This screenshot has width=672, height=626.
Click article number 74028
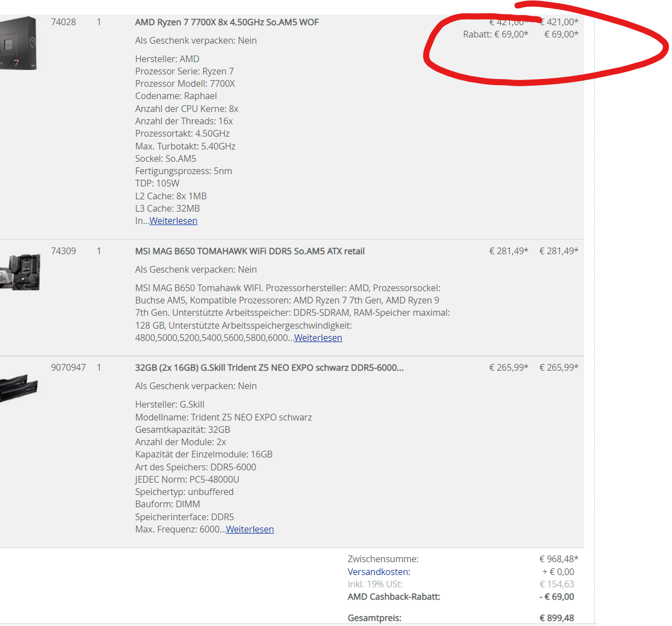pyautogui.click(x=63, y=22)
